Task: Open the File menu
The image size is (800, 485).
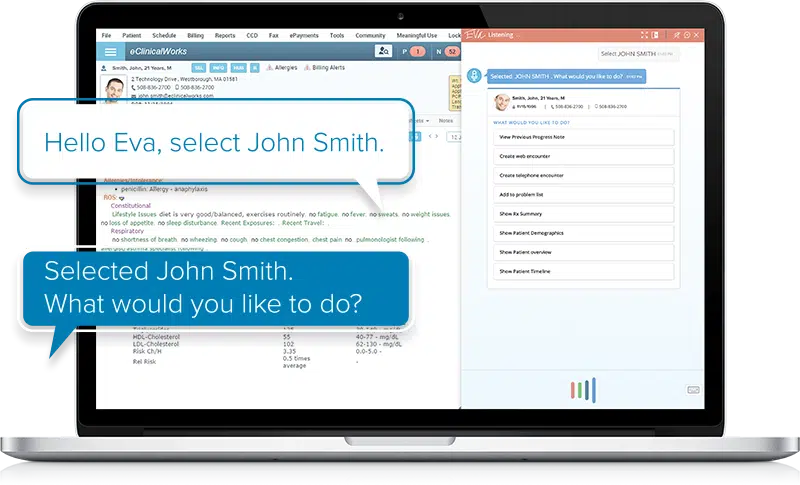Action: click(x=106, y=35)
